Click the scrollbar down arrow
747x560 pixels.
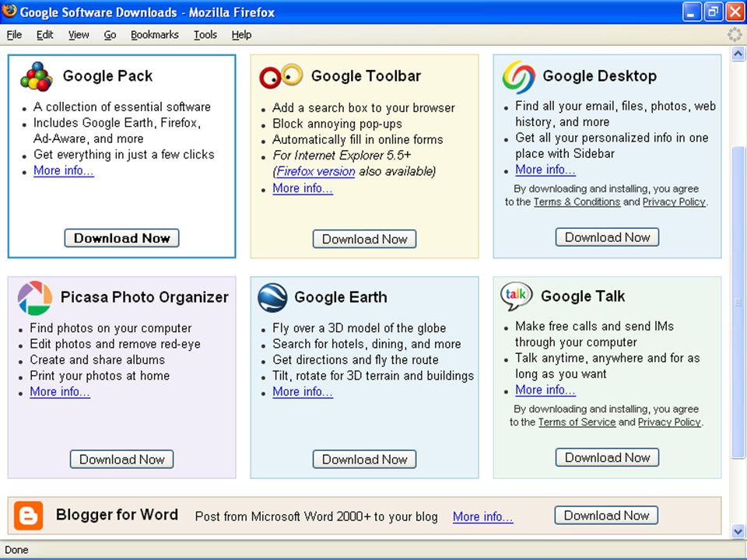pyautogui.click(x=738, y=531)
